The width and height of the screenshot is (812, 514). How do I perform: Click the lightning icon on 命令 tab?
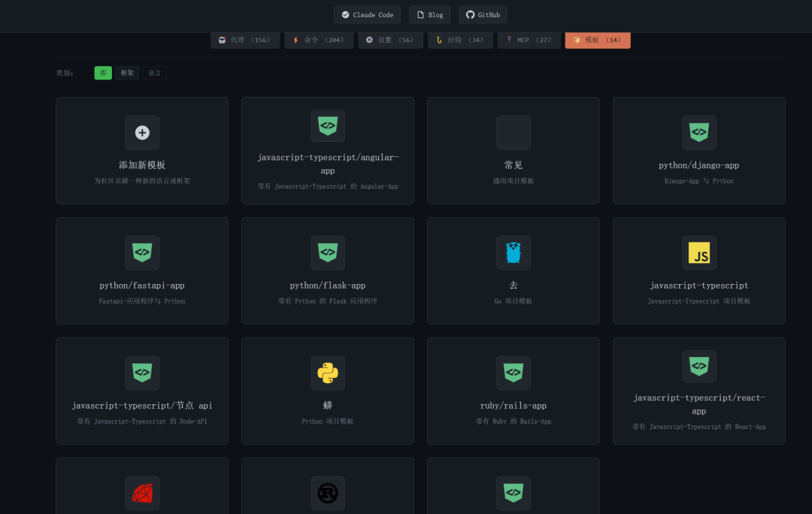point(295,40)
